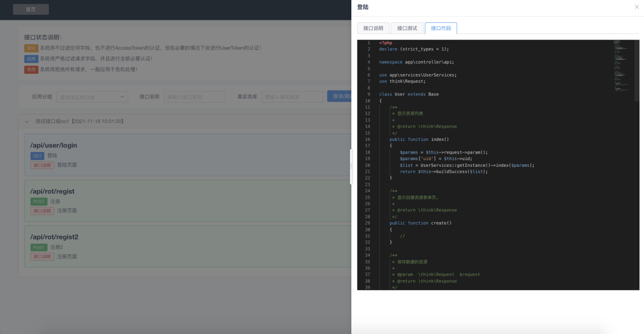The image size is (644, 334).
Task: Click 接口说明 tag under /api/user/login
Action: point(42,165)
